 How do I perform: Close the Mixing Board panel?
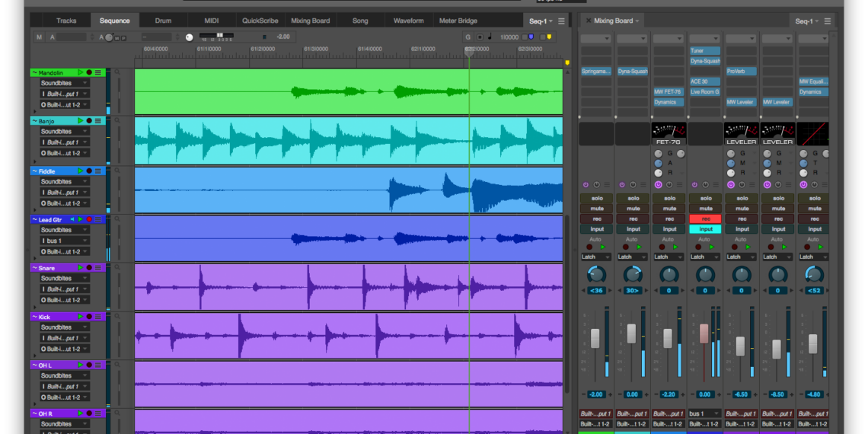(x=588, y=21)
